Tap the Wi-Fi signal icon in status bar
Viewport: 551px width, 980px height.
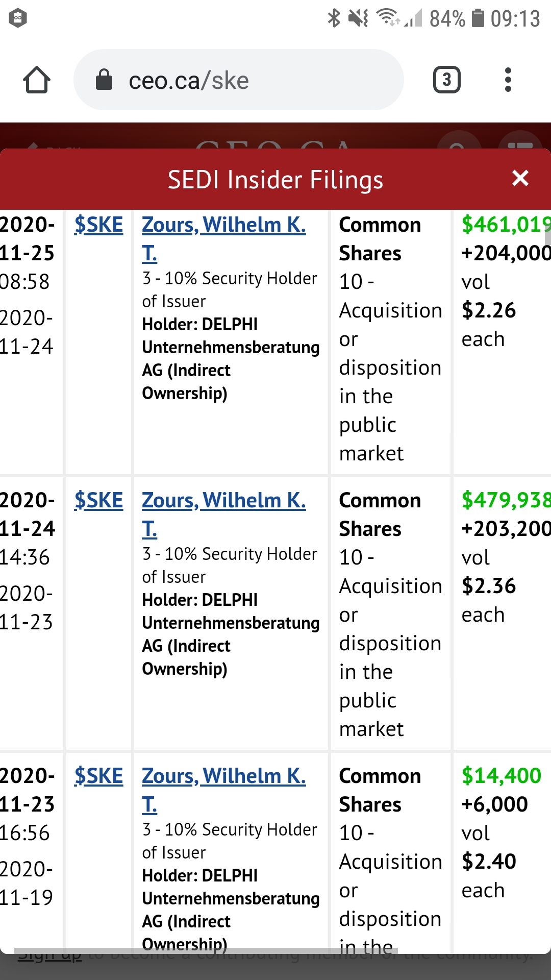[388, 18]
